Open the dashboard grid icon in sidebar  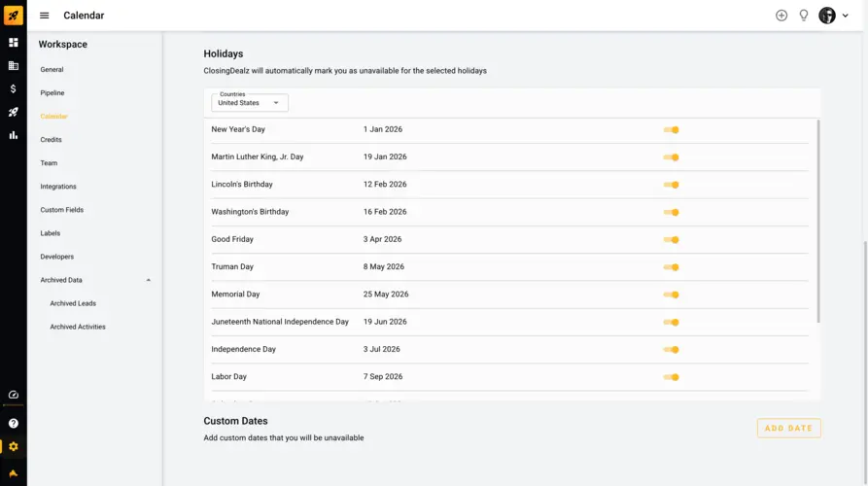[14, 43]
